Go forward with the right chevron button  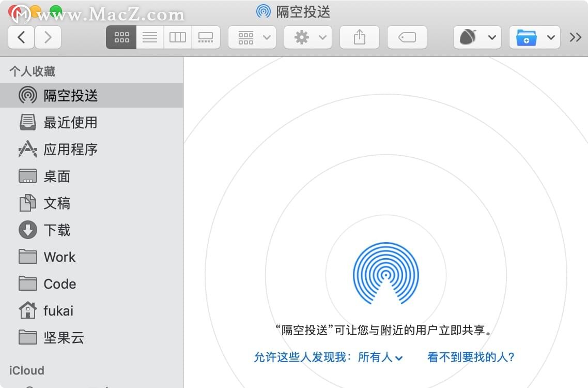click(48, 37)
